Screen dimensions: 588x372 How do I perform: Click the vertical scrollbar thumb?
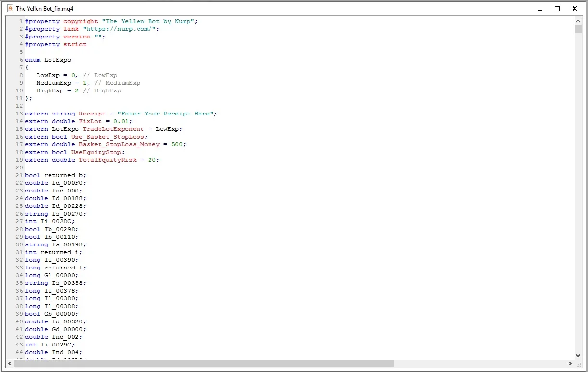(x=578, y=29)
